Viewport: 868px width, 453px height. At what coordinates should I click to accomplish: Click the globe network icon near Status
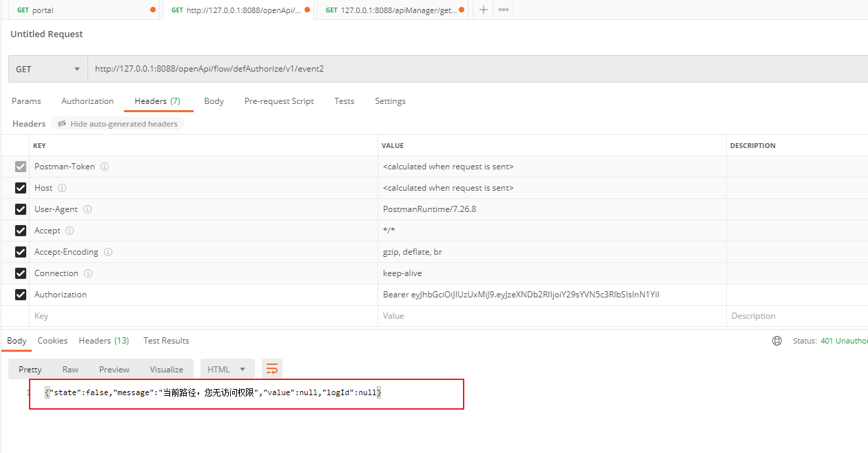[x=777, y=341]
